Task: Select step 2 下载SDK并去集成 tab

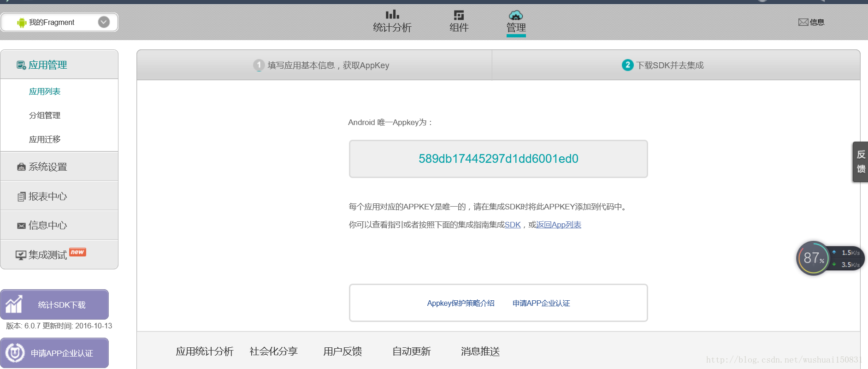Action: [x=676, y=65]
